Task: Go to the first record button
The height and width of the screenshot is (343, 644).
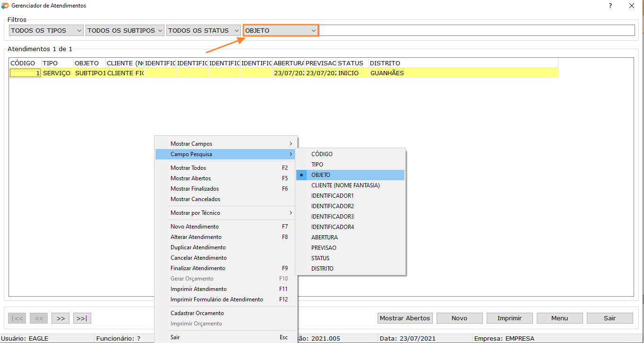Action: pyautogui.click(x=18, y=318)
